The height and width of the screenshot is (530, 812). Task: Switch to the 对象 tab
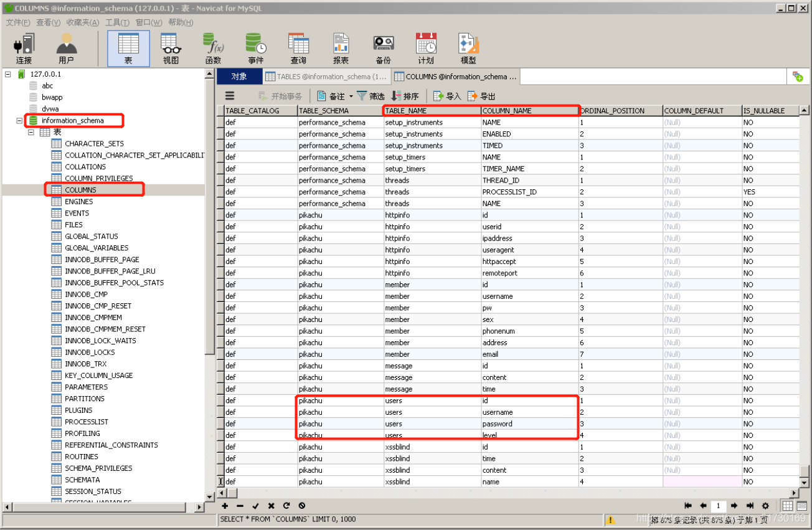[239, 77]
